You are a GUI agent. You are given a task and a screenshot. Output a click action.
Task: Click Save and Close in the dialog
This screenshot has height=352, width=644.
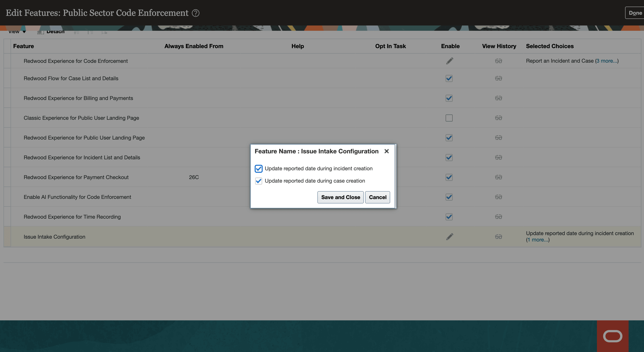[x=340, y=197]
